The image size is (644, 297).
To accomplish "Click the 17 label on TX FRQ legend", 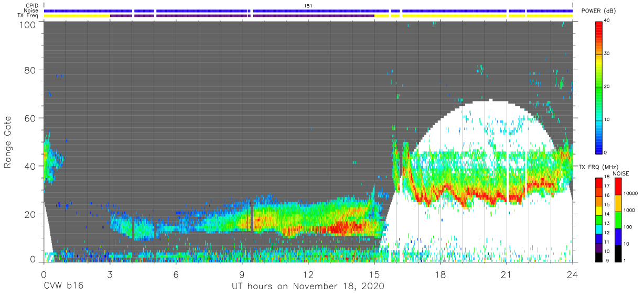I will tap(607, 185).
